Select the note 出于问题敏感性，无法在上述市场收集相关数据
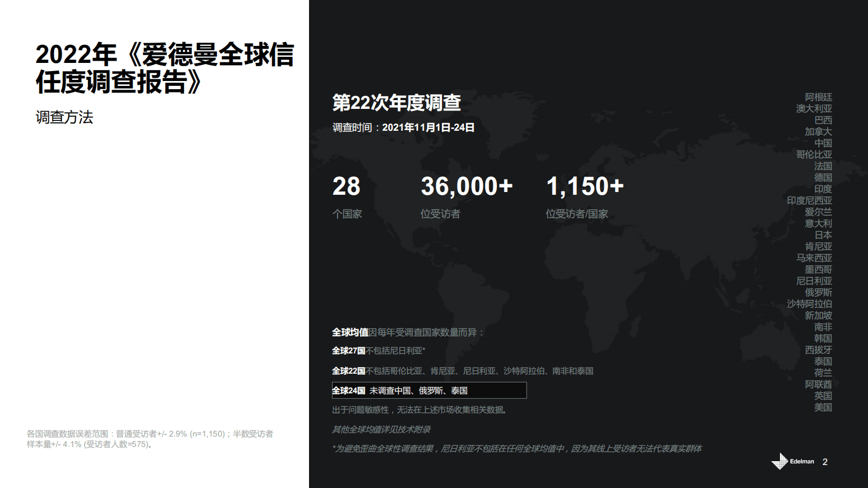This screenshot has height=488, width=868. point(421,410)
